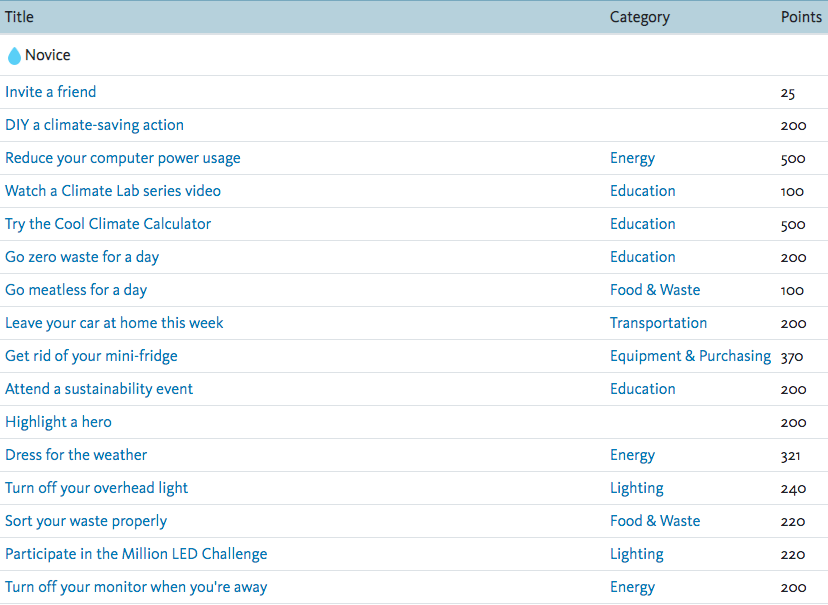Click Lighting category in overhead light row
The height and width of the screenshot is (605, 828).
point(637,488)
